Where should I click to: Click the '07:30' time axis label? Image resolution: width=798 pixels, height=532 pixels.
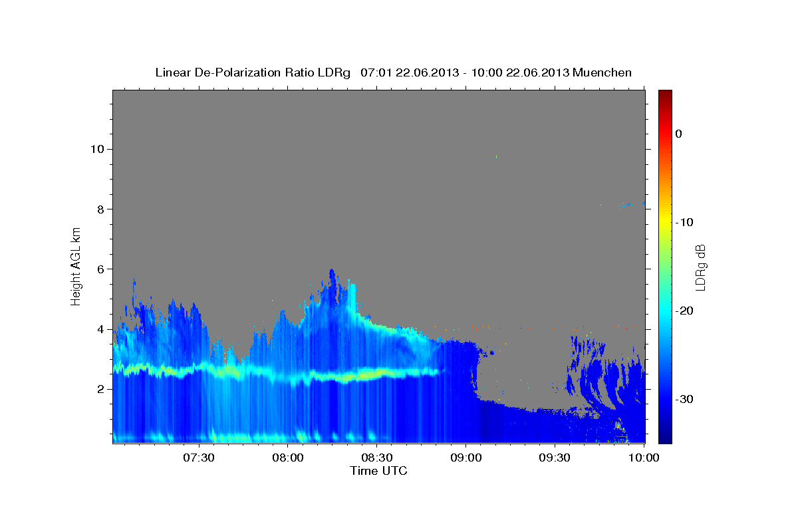198,458
